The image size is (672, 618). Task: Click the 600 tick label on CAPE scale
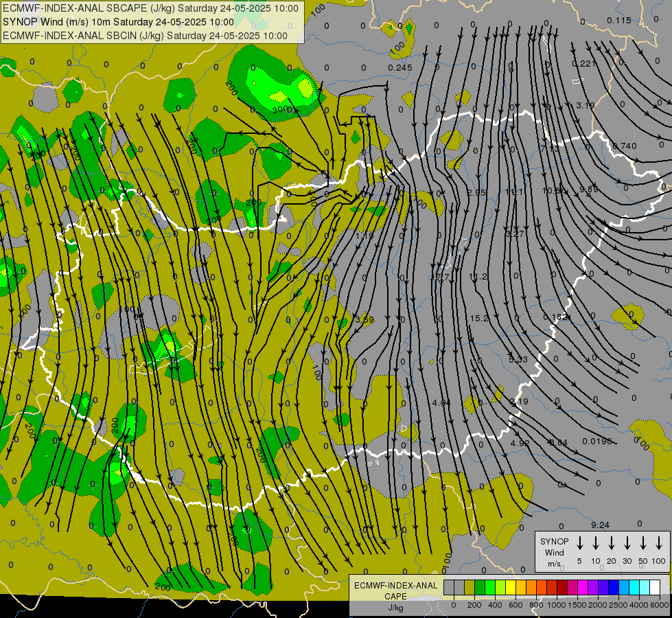(x=515, y=605)
